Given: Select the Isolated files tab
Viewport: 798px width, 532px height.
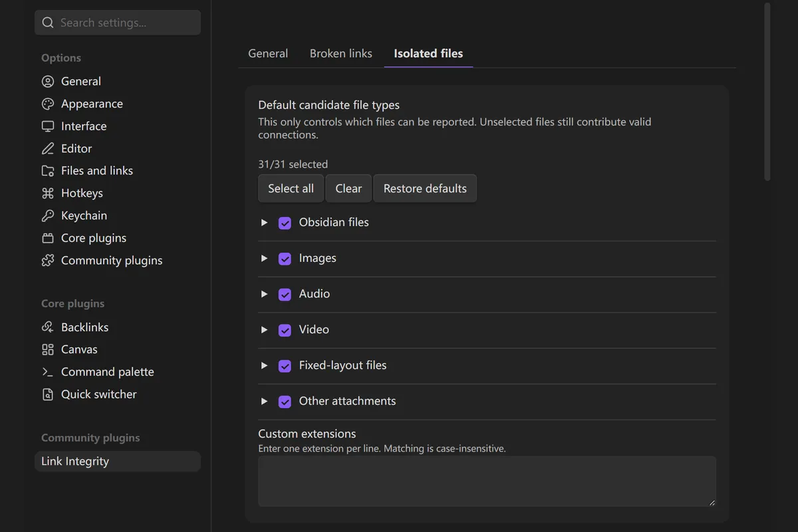Looking at the screenshot, I should pos(428,53).
